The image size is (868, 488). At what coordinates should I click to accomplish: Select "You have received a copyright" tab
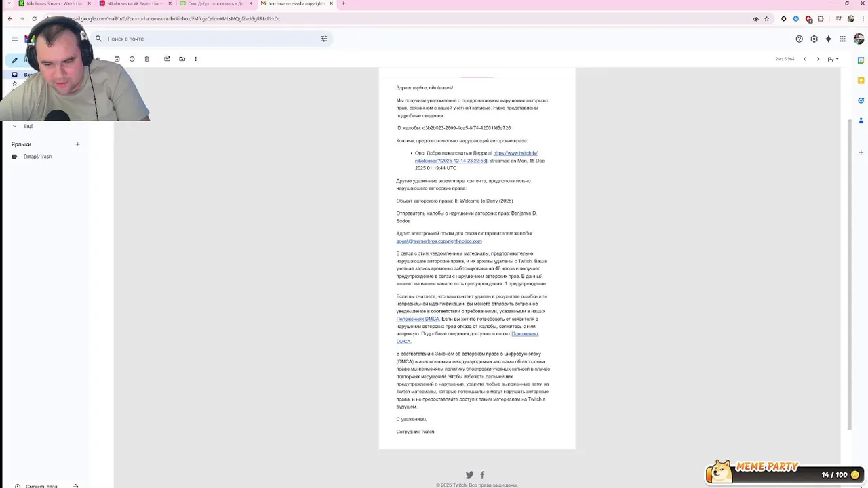[x=296, y=3]
